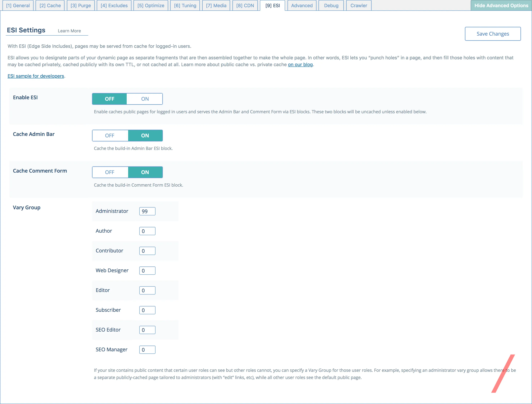The image size is (532, 404).
Task: Switch to the [3] Purge tab
Action: pos(80,5)
